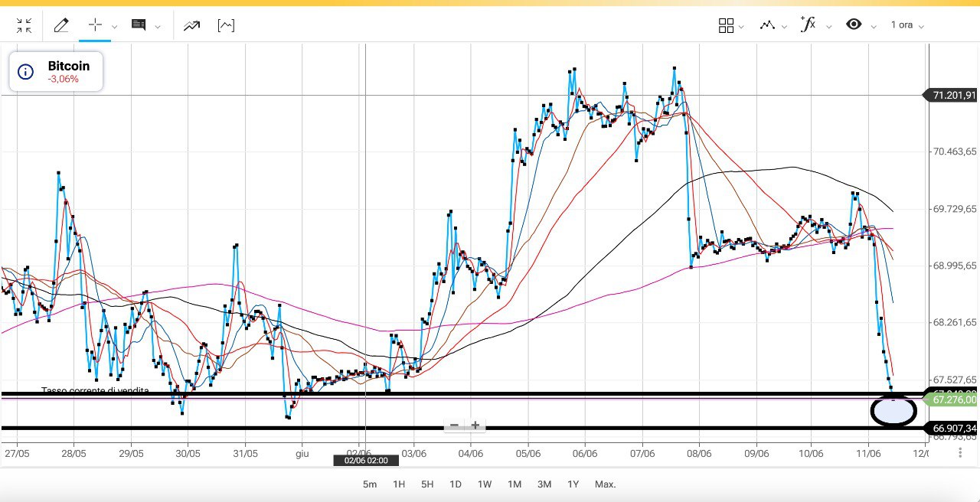
Task: Open the fx indicators dropdown
Action: coord(831,27)
